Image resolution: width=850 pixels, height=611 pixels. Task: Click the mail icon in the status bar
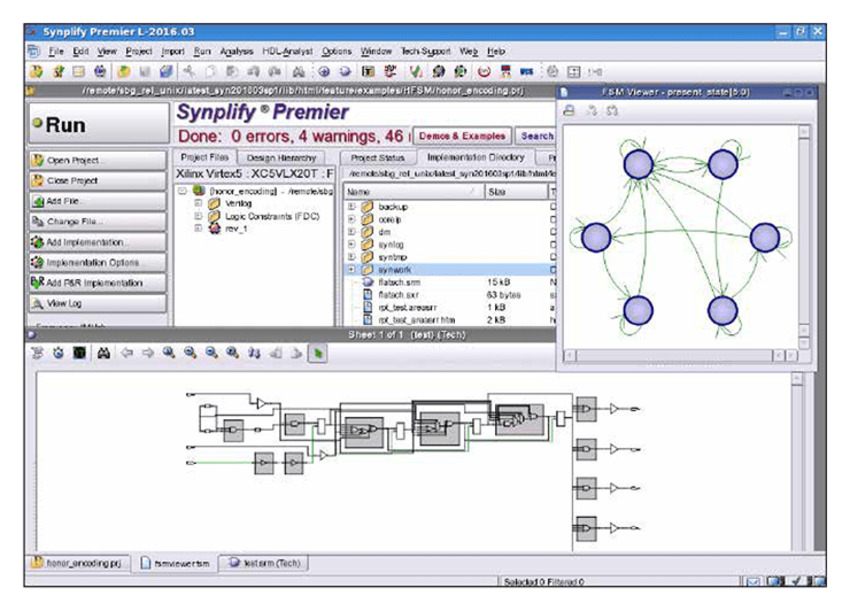pyautogui.click(x=753, y=581)
